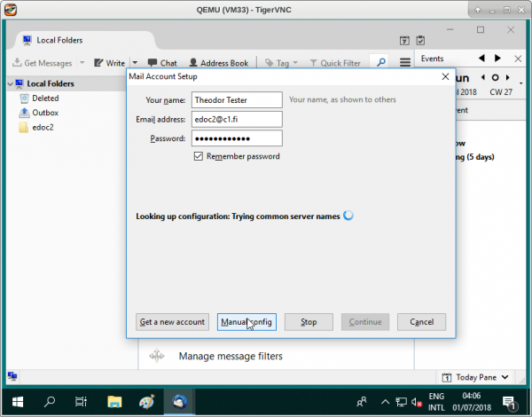Open the Tasks tab icon
This screenshot has height=417, width=532.
tap(420, 41)
